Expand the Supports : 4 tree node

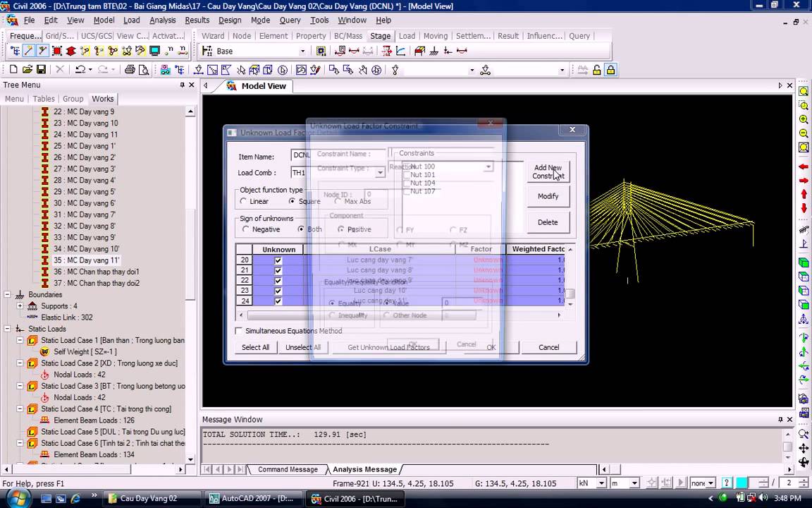[20, 306]
